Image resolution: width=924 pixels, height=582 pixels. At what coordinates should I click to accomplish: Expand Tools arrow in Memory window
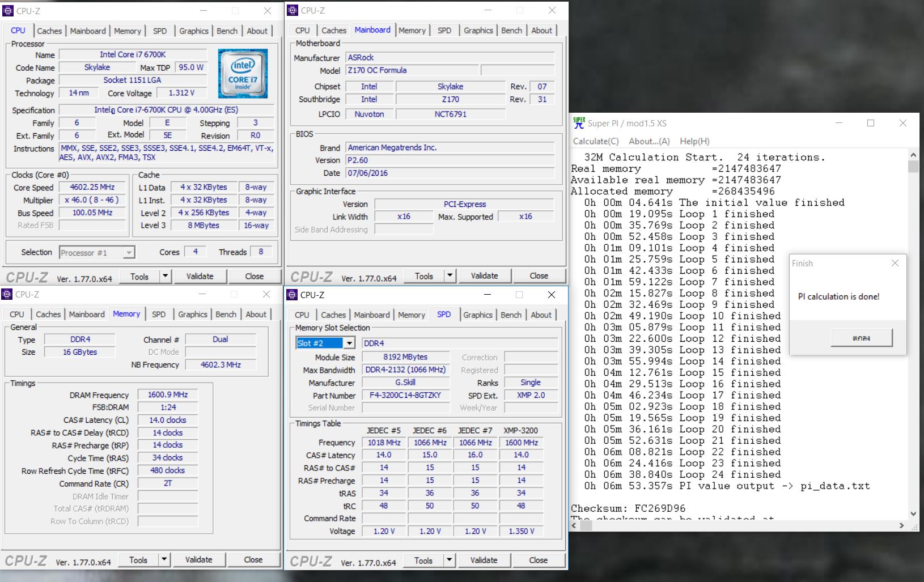(x=164, y=559)
